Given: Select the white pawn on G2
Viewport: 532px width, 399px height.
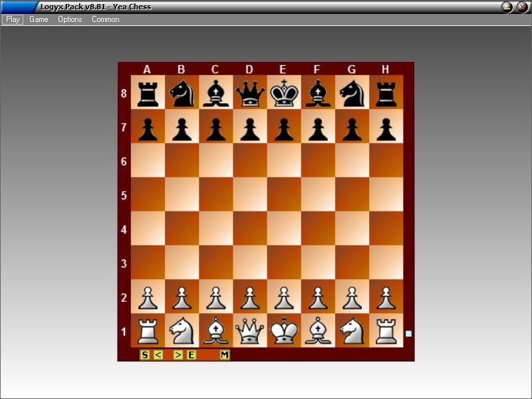Looking at the screenshot, I should (x=352, y=297).
